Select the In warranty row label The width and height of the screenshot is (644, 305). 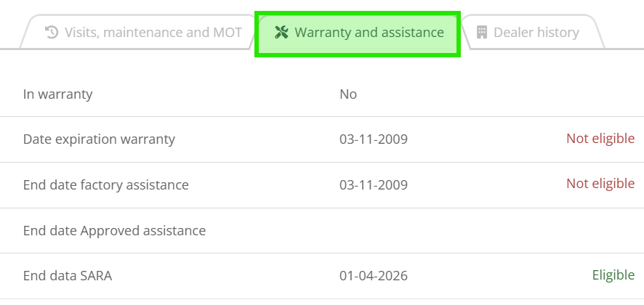tap(58, 94)
